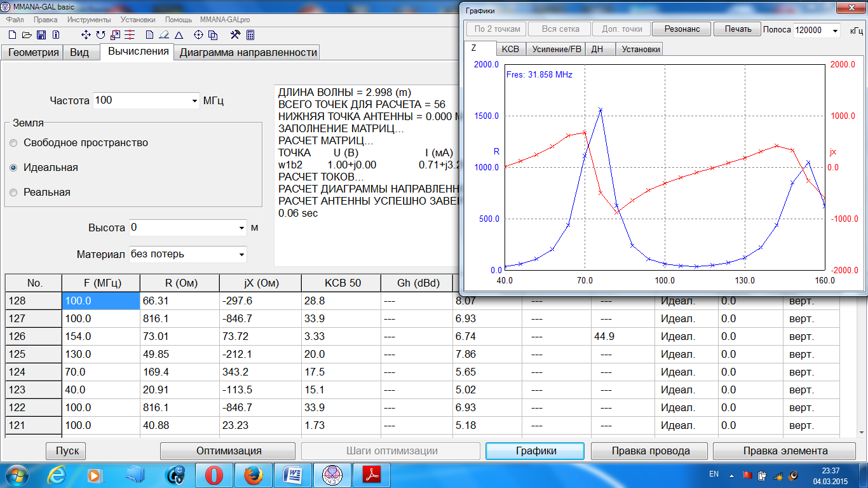Switch to Диаграмма направленности tab
This screenshot has height=488, width=868.
tap(248, 53)
